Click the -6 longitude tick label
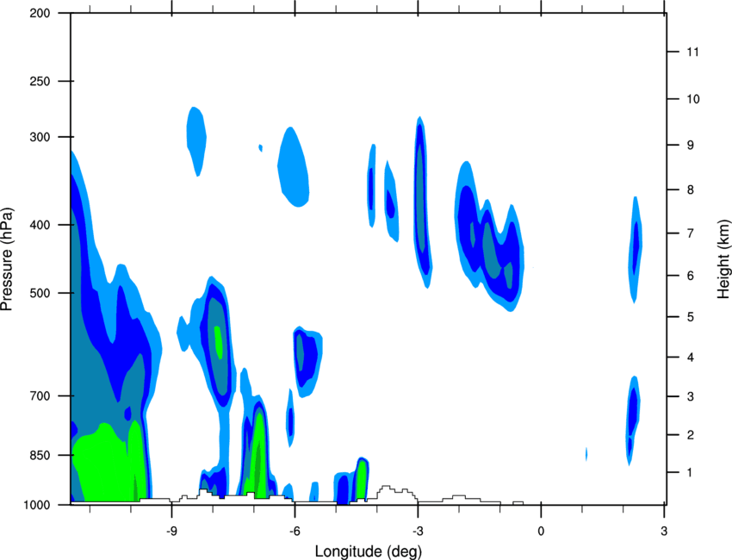732x560 pixels. (295, 531)
